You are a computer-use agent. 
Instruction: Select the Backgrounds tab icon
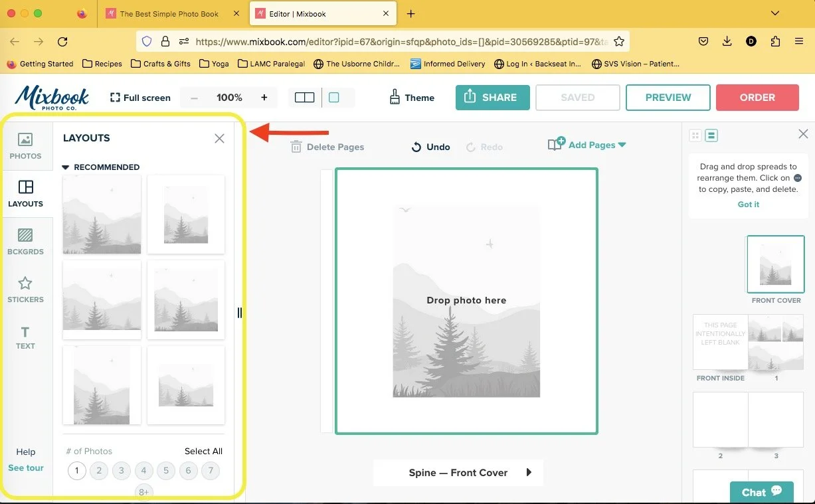(x=26, y=237)
